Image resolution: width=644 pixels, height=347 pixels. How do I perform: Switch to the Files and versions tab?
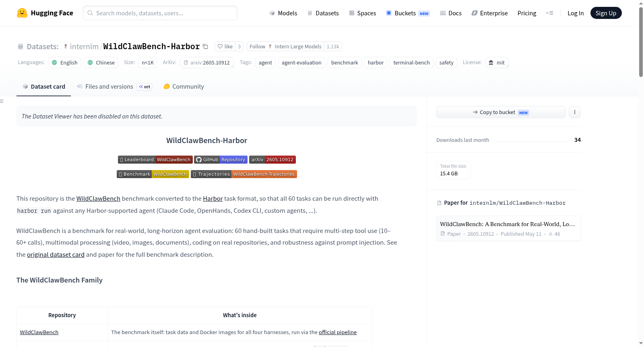click(114, 87)
